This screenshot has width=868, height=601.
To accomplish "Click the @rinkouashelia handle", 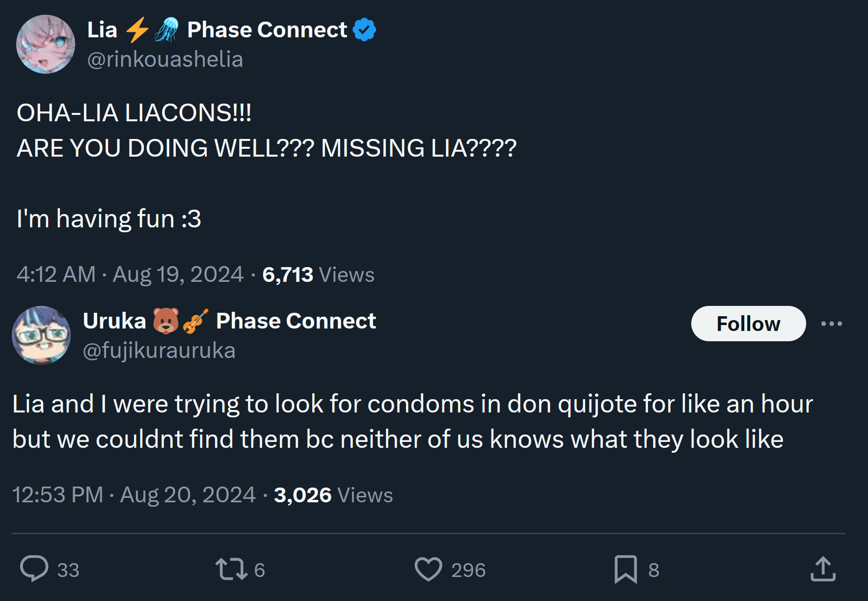I will point(165,59).
